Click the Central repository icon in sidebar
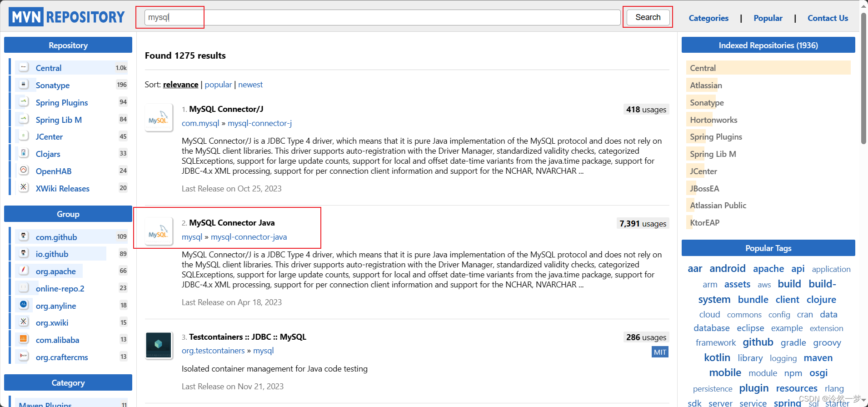This screenshot has height=407, width=868. 24,67
